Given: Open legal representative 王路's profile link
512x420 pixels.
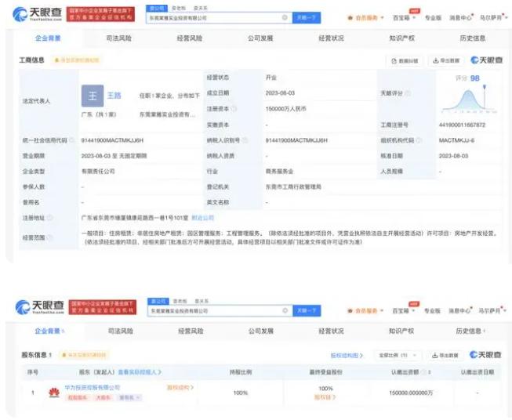Looking at the screenshot, I should [x=114, y=96].
